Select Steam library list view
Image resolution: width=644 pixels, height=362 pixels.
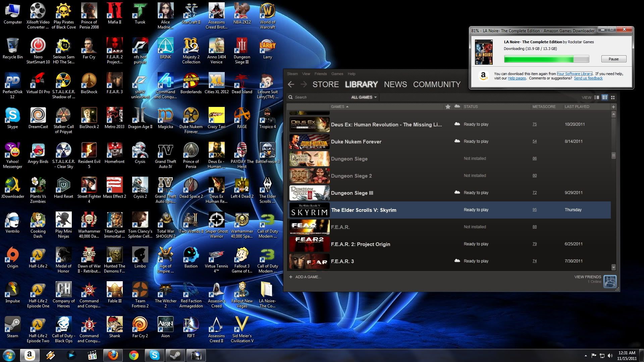click(604, 98)
